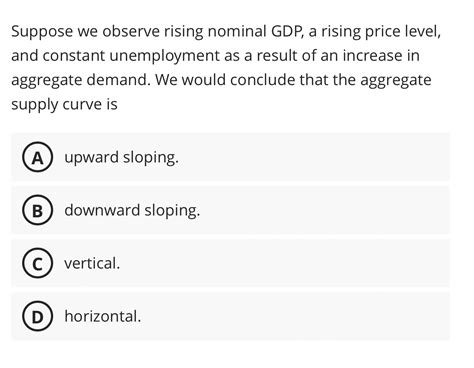Click empty area of the option A row
The height and width of the screenshot is (368, 474).
313,157
